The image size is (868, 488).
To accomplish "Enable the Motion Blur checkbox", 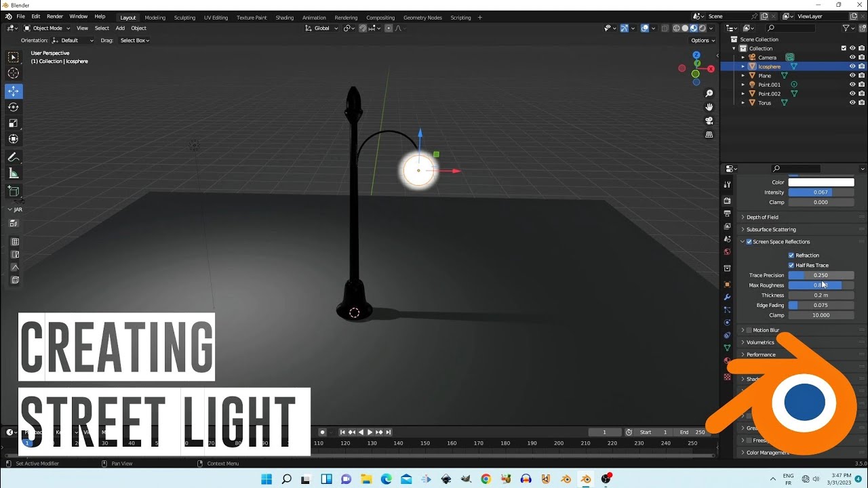I will tap(749, 330).
